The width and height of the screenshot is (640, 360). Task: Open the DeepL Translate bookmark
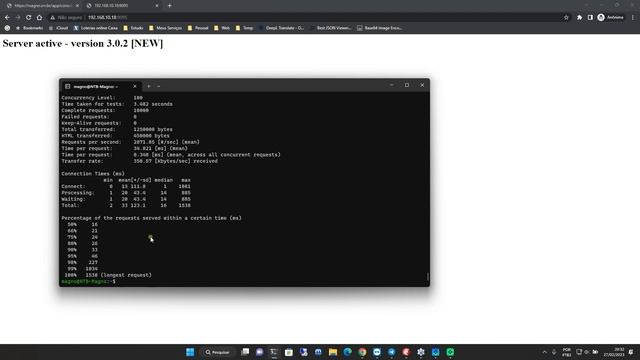(282, 28)
